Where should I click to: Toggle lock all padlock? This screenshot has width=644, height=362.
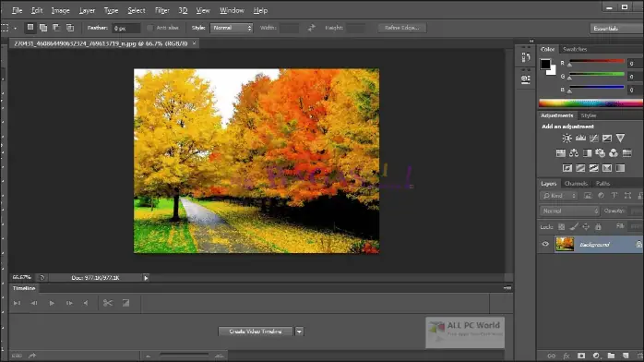(x=598, y=227)
